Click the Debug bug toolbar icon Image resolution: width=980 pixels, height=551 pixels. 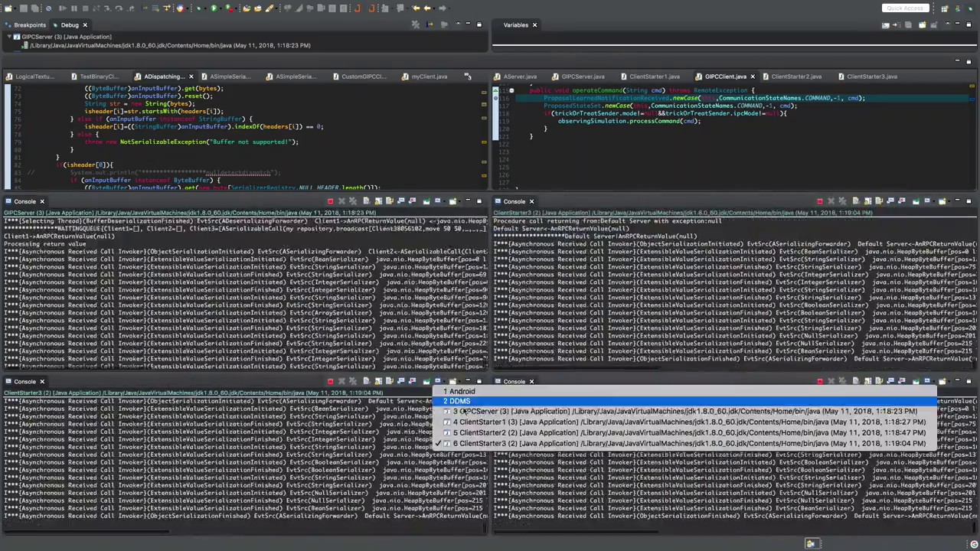point(199,8)
